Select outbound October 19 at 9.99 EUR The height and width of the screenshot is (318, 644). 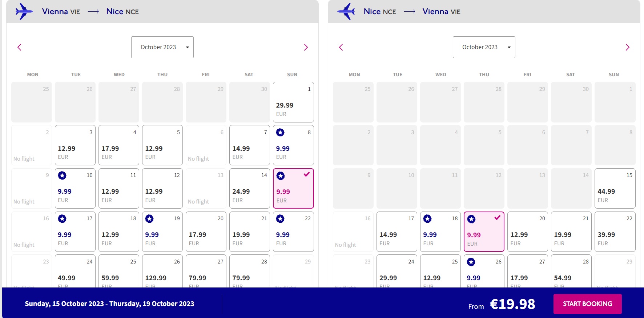coord(162,232)
